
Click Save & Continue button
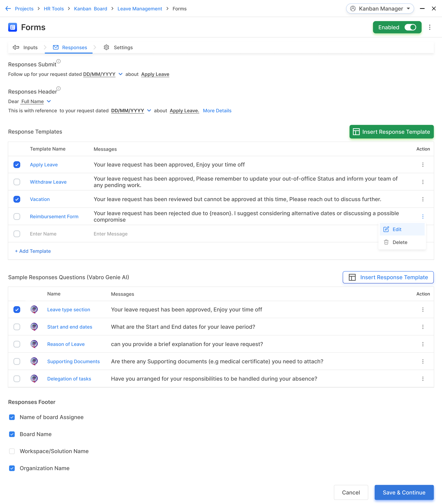coord(404,492)
